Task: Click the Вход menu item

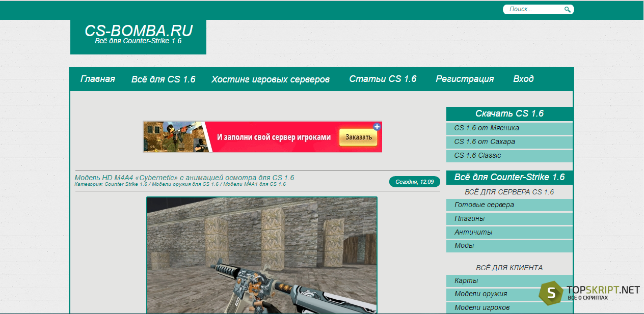Action: coord(523,79)
